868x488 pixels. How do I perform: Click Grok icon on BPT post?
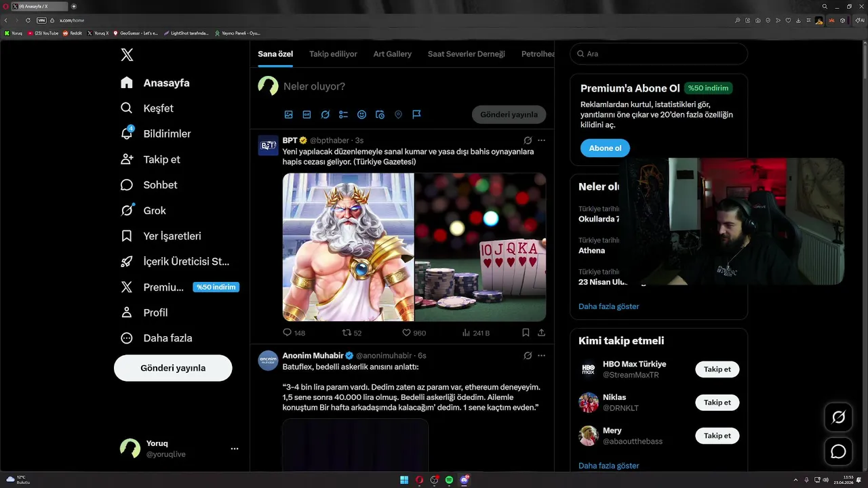click(528, 140)
